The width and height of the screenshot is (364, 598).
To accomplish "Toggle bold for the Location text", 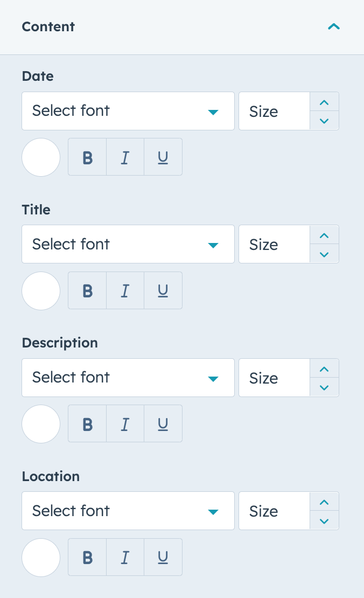I will pyautogui.click(x=87, y=557).
